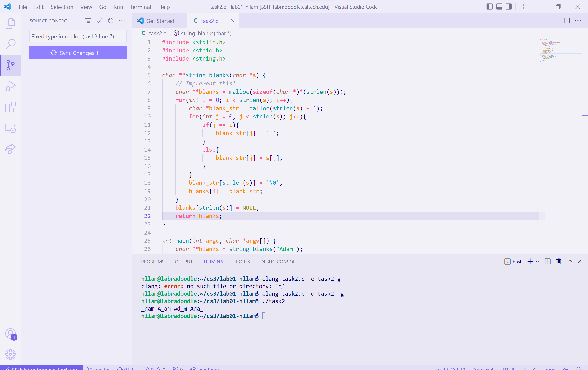The width and height of the screenshot is (588, 370).
Task: Open the Explorer view in the activity bar
Action: 10,23
